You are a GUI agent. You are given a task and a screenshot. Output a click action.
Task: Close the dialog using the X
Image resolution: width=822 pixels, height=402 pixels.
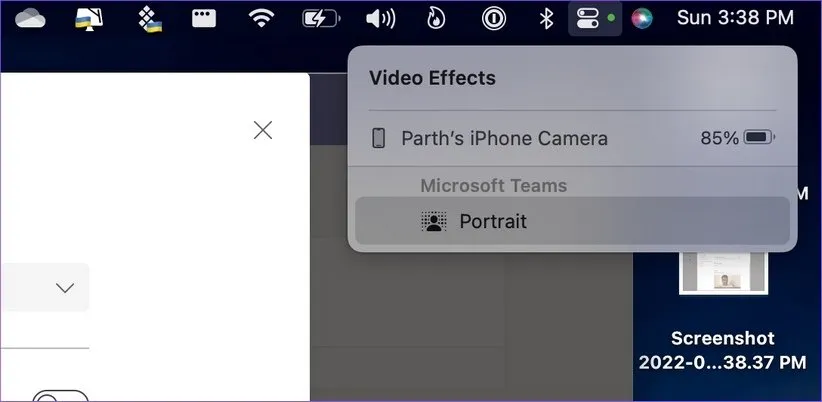[x=263, y=130]
